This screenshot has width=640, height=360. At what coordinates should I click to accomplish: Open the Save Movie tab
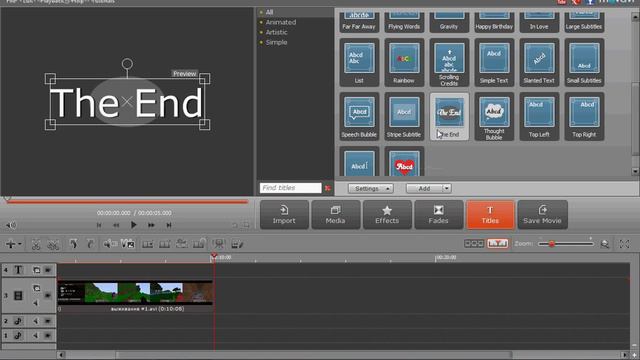click(542, 215)
